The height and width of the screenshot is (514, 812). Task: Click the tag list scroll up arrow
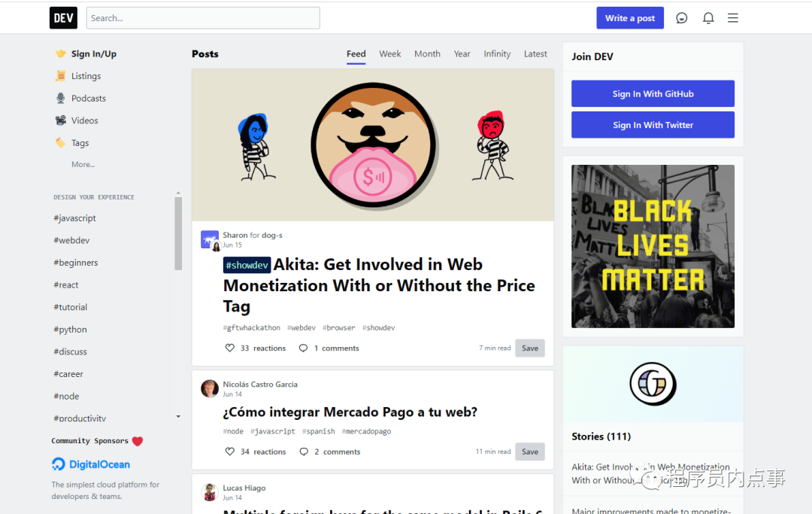[178, 193]
